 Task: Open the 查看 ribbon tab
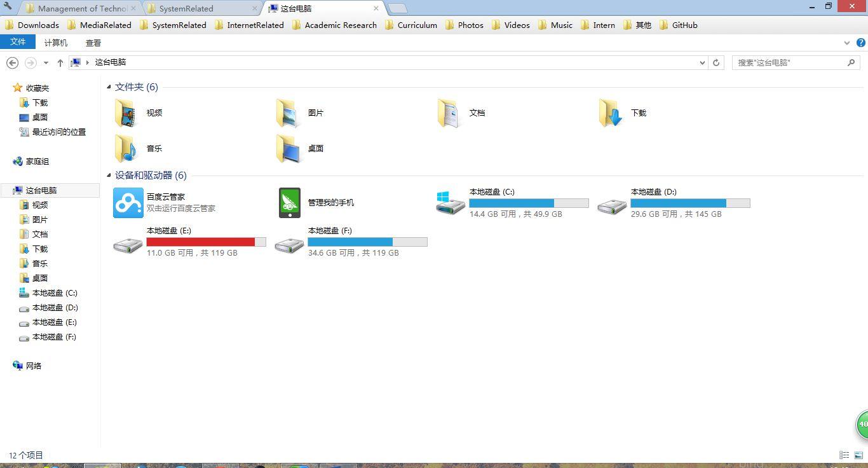pyautogui.click(x=93, y=43)
